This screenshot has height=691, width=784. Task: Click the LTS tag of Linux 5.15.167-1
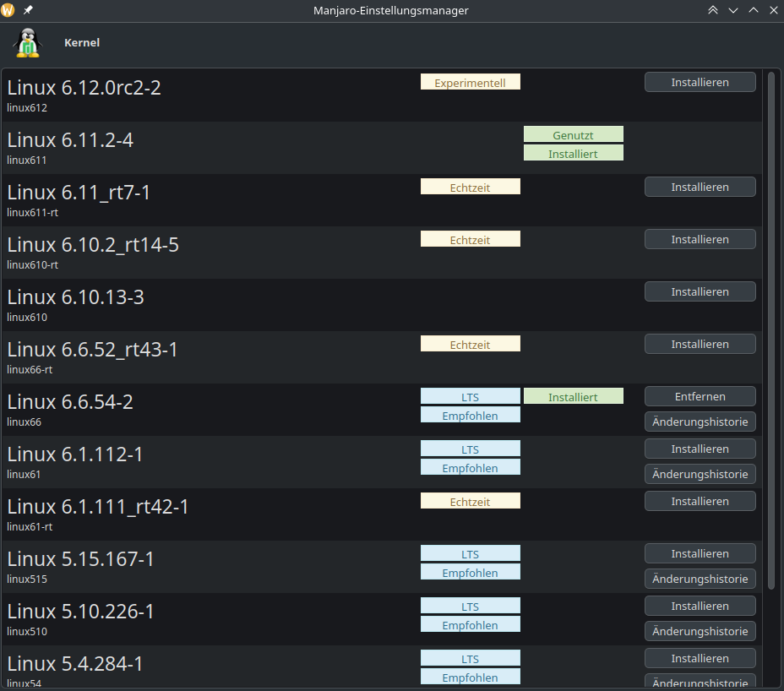[470, 553]
